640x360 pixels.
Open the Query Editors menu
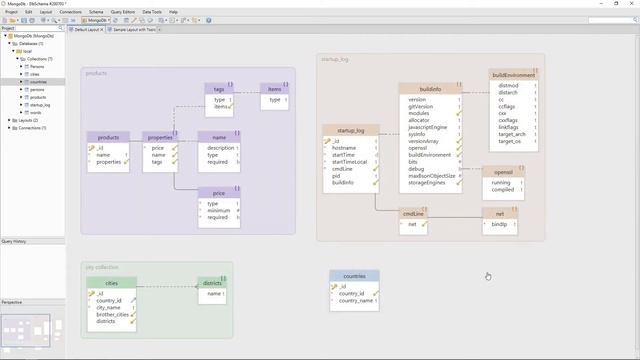tap(122, 12)
